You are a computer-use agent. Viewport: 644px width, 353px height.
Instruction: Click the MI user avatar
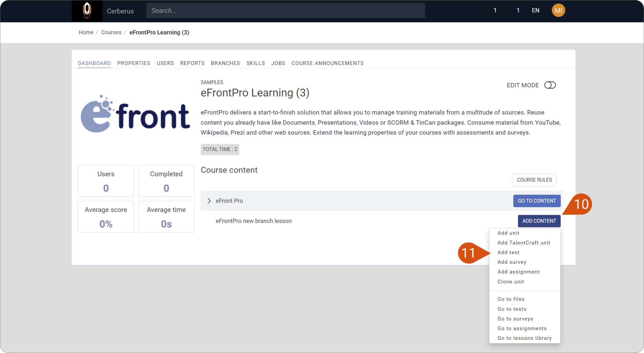(558, 11)
